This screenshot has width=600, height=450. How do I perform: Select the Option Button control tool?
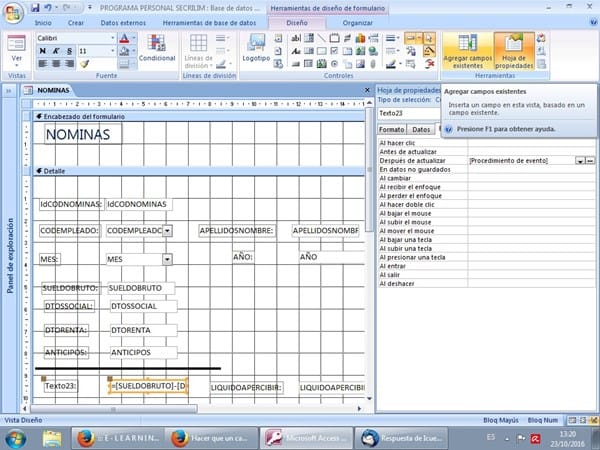tap(334, 64)
